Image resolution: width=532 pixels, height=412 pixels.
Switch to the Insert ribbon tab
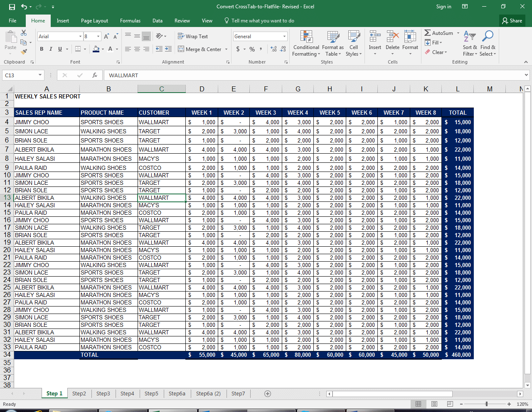(x=63, y=21)
